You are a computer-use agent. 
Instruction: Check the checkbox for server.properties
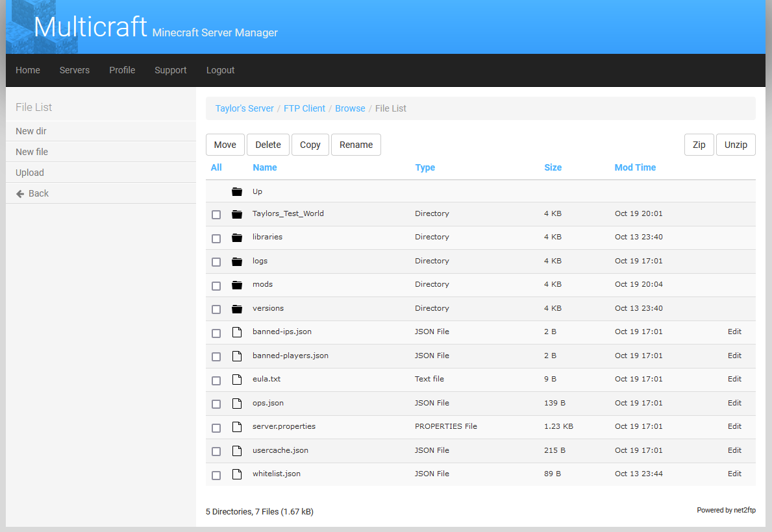[216, 427]
